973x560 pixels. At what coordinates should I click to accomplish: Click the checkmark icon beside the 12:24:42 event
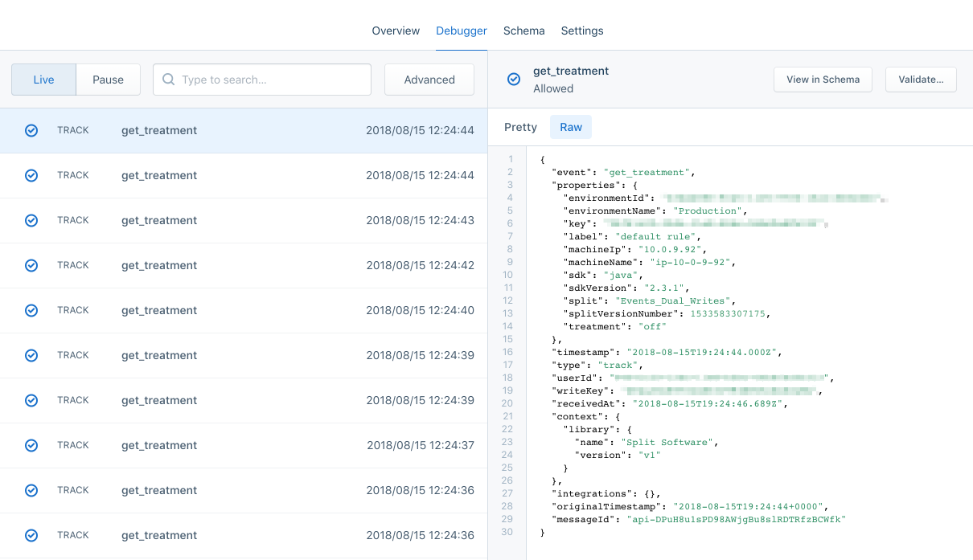tap(31, 264)
